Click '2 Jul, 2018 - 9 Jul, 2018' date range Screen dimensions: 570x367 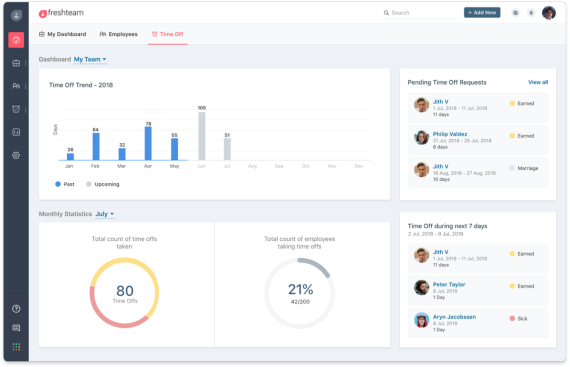point(435,234)
